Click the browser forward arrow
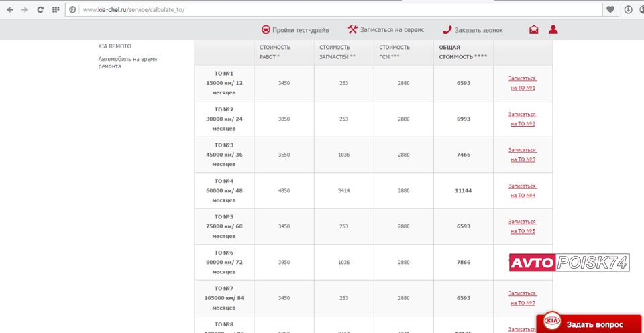The image size is (644, 333). coord(25,10)
